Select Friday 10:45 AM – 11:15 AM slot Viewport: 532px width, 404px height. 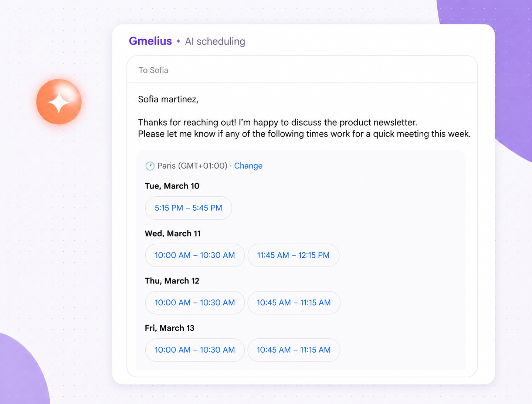pos(294,350)
